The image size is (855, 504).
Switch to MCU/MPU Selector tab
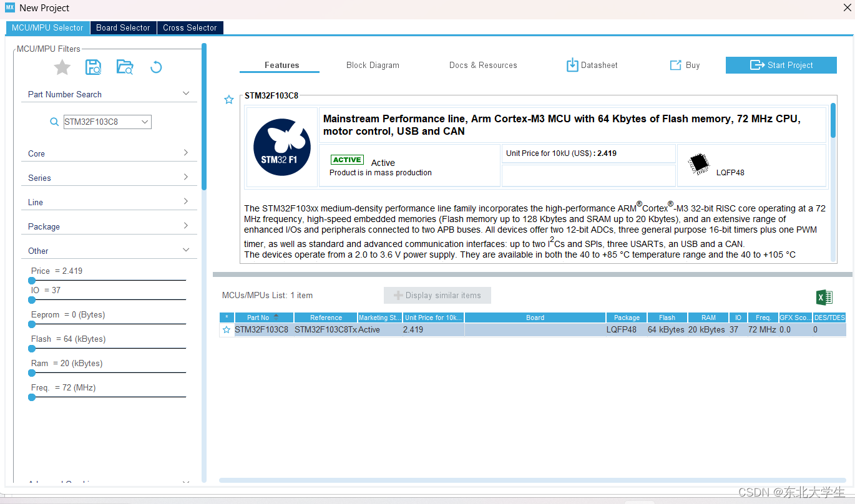click(47, 28)
